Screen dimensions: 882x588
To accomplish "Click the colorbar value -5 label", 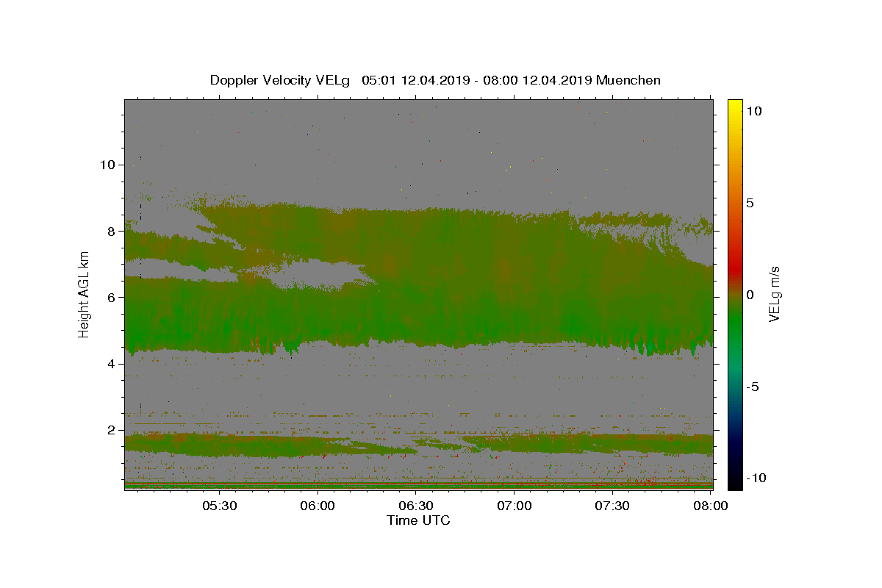I will click(753, 387).
